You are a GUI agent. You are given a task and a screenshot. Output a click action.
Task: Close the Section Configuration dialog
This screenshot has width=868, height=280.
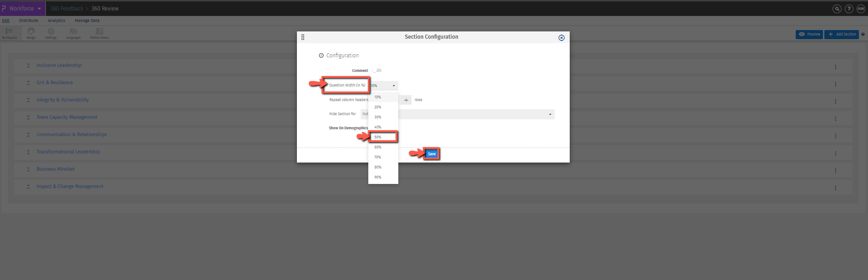point(562,38)
